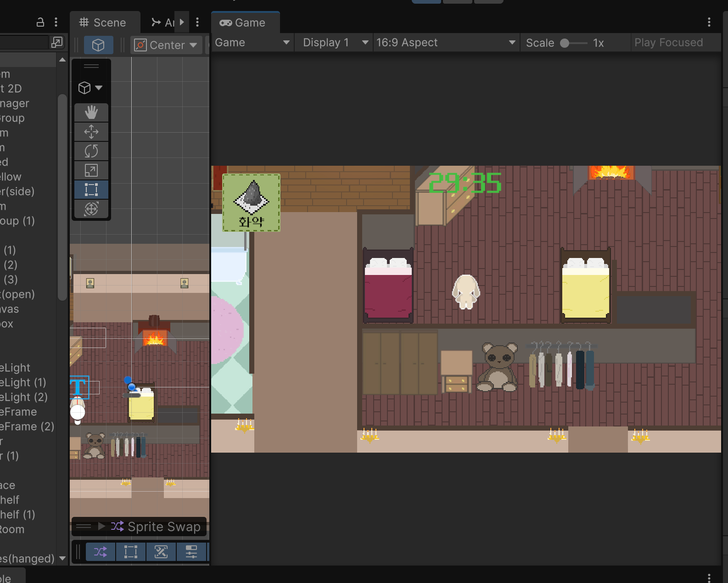728x583 pixels.
Task: Grab the Sprite Swap overlay handle lines
Action: tap(84, 526)
